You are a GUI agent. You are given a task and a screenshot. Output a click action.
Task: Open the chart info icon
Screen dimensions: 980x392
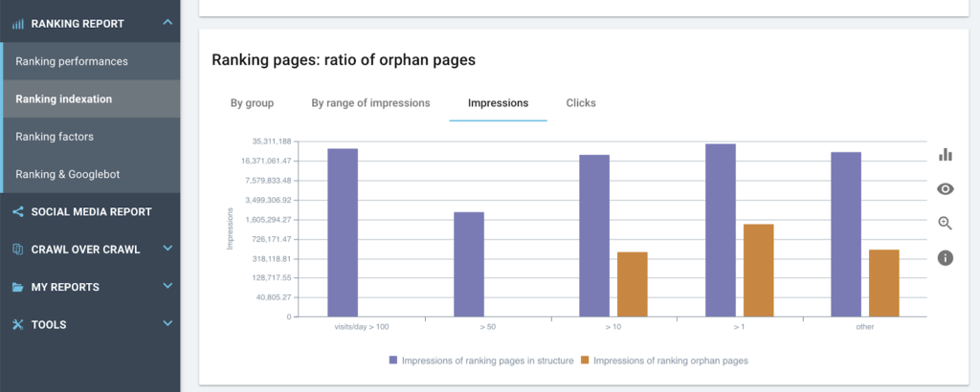coord(946,258)
